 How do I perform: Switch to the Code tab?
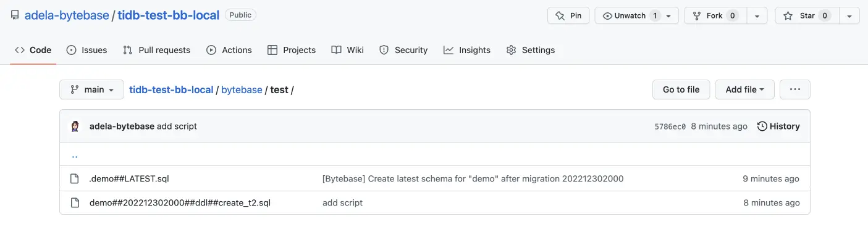[x=33, y=50]
